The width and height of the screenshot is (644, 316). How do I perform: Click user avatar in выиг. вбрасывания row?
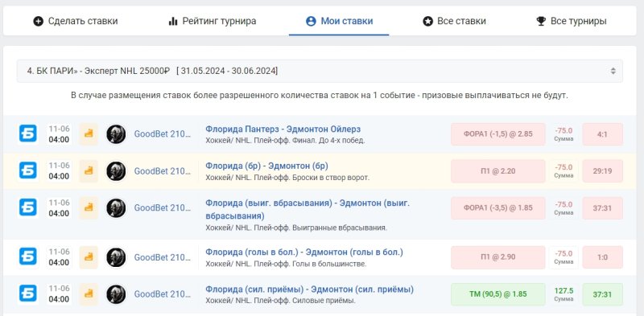tap(116, 208)
